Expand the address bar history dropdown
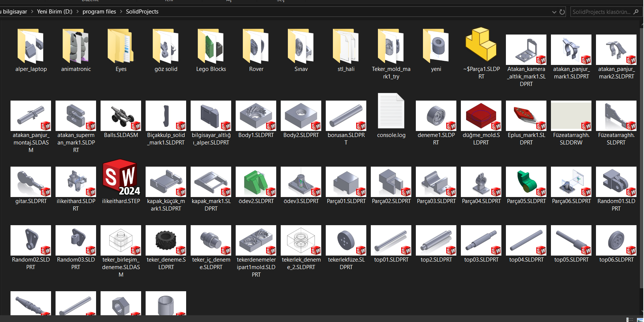The height and width of the screenshot is (322, 644). 554,12
